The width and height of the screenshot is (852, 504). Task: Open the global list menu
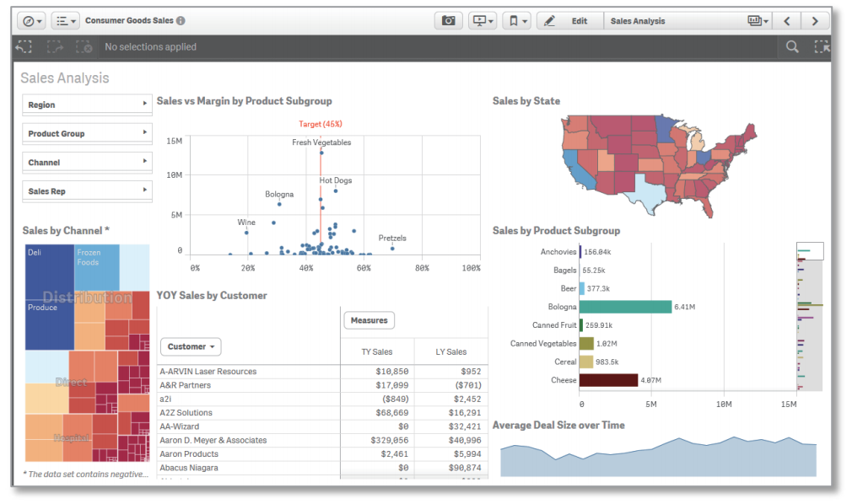66,21
